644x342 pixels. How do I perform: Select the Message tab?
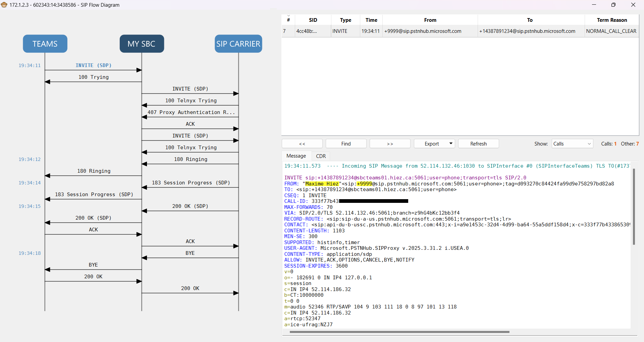(x=296, y=156)
